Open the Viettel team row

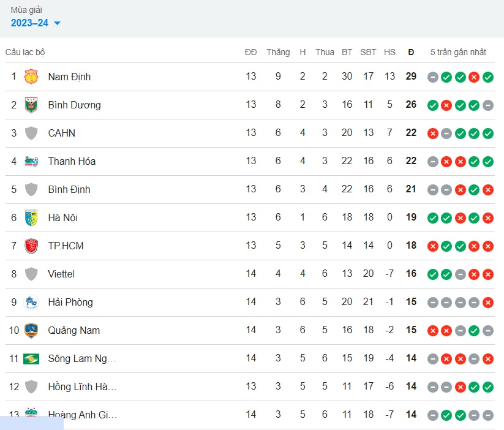[250, 274]
